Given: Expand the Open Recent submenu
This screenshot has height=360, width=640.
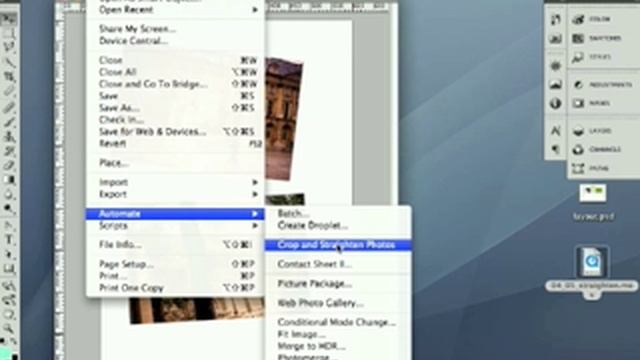Looking at the screenshot, I should (175, 9).
